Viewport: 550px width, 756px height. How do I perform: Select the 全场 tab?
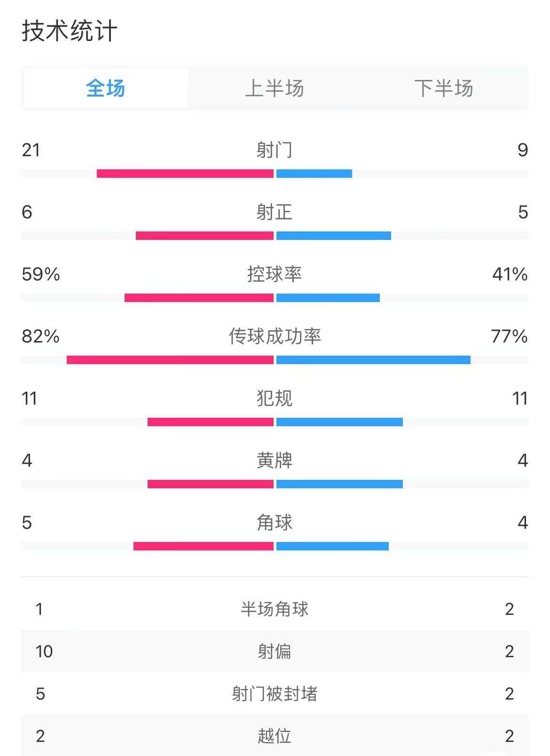(106, 88)
